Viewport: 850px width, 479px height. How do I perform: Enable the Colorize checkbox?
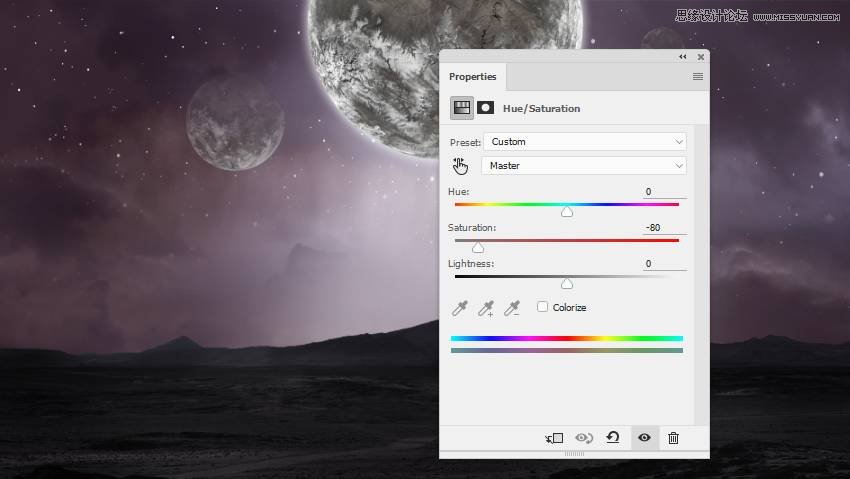point(542,307)
